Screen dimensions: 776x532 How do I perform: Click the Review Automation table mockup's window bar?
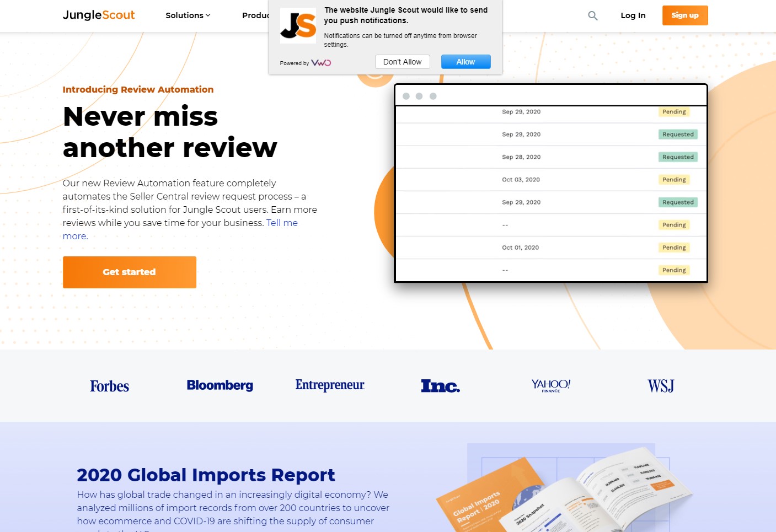tap(551, 95)
